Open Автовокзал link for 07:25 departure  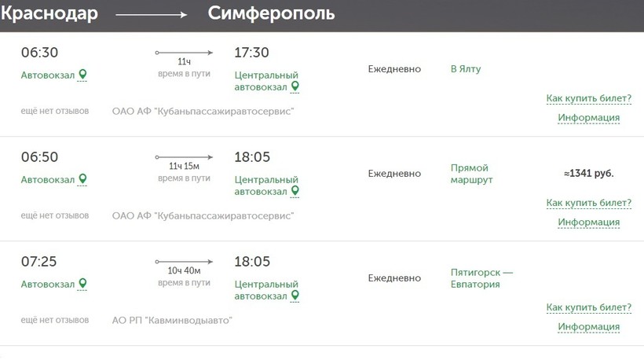(x=48, y=284)
